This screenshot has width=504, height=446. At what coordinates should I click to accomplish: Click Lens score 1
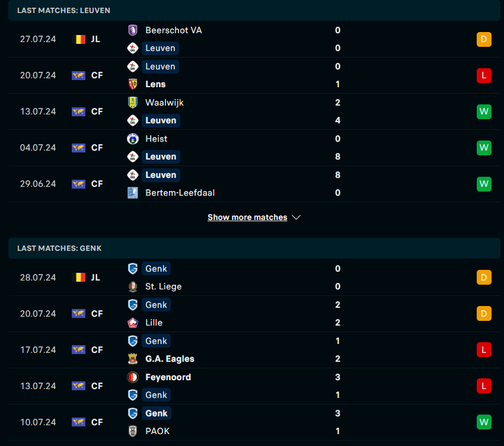point(337,84)
